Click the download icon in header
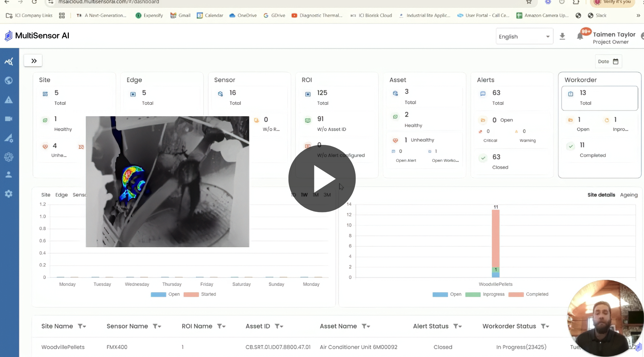The height and width of the screenshot is (357, 644). (x=562, y=36)
